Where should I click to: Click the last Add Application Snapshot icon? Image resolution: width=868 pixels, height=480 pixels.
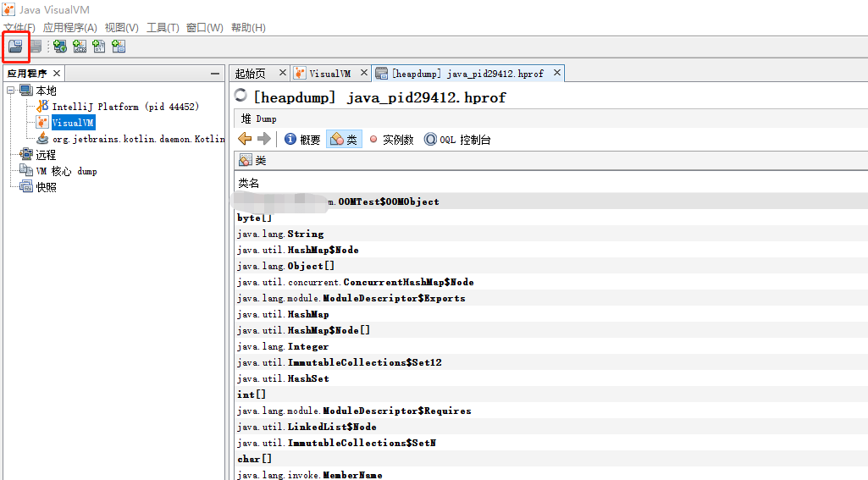119,47
